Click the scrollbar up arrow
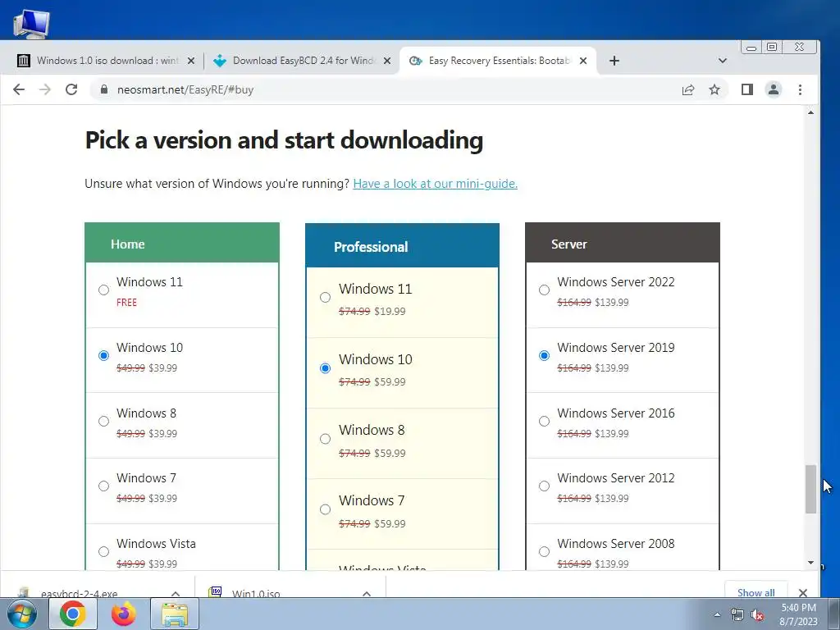The image size is (840, 630). coord(811,112)
